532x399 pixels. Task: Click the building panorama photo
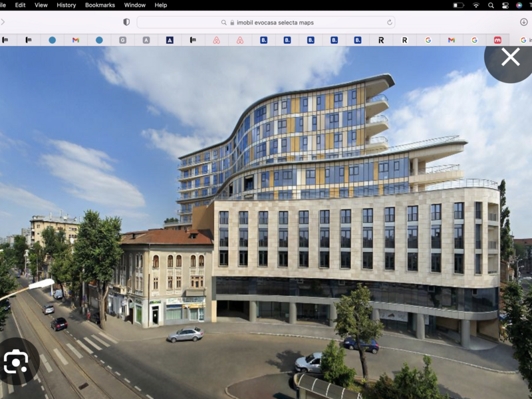[266, 223]
